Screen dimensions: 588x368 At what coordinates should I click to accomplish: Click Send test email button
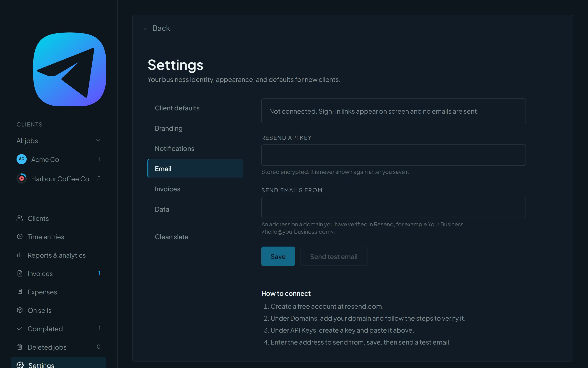[x=334, y=256]
